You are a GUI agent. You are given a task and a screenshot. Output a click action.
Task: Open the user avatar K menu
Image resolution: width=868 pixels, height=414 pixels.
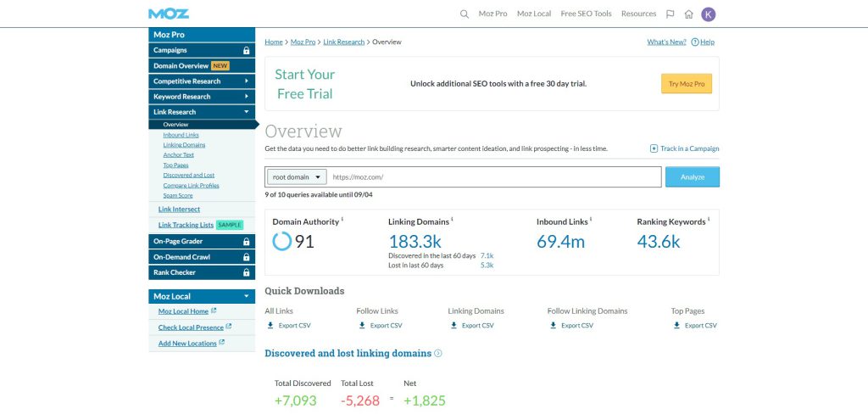(x=709, y=14)
